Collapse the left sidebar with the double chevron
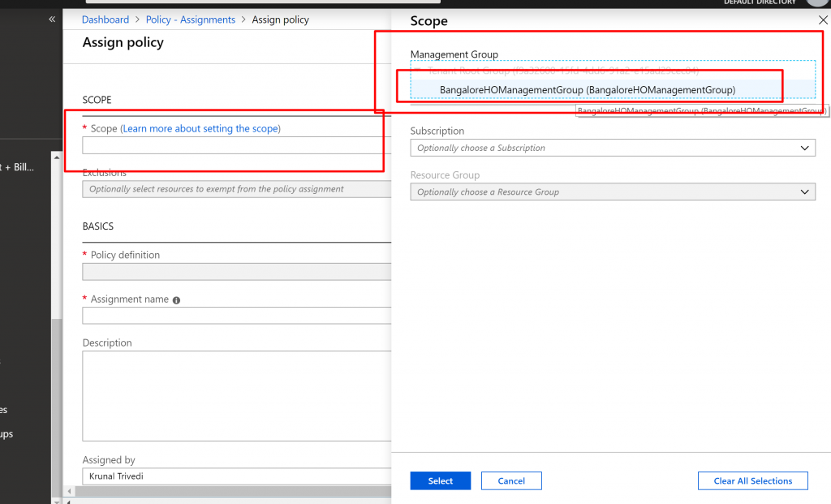The height and width of the screenshot is (504, 831). [52, 19]
